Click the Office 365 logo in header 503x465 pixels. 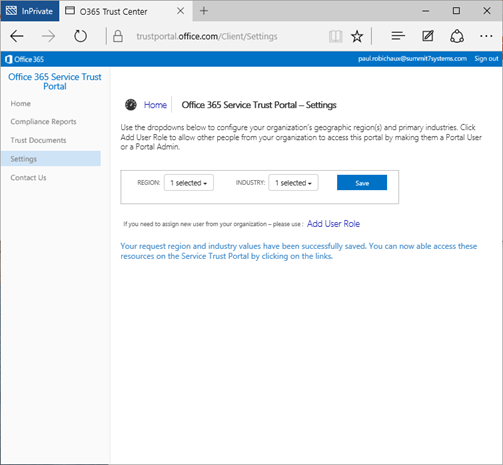tap(25, 59)
